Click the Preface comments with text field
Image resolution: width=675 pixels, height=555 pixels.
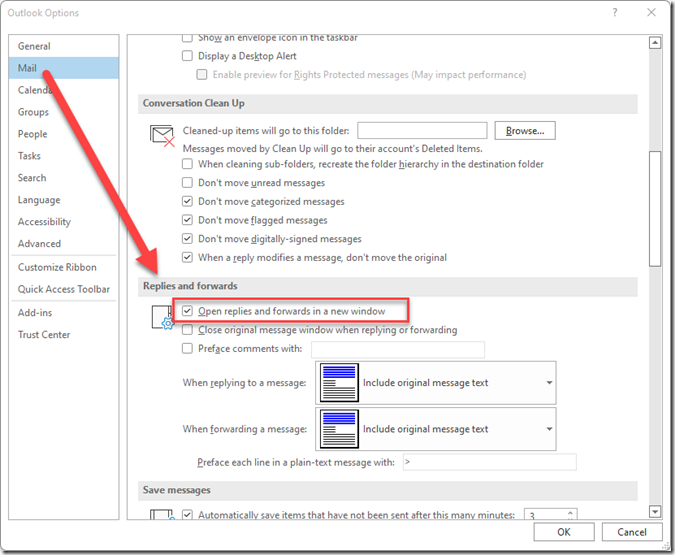398,349
